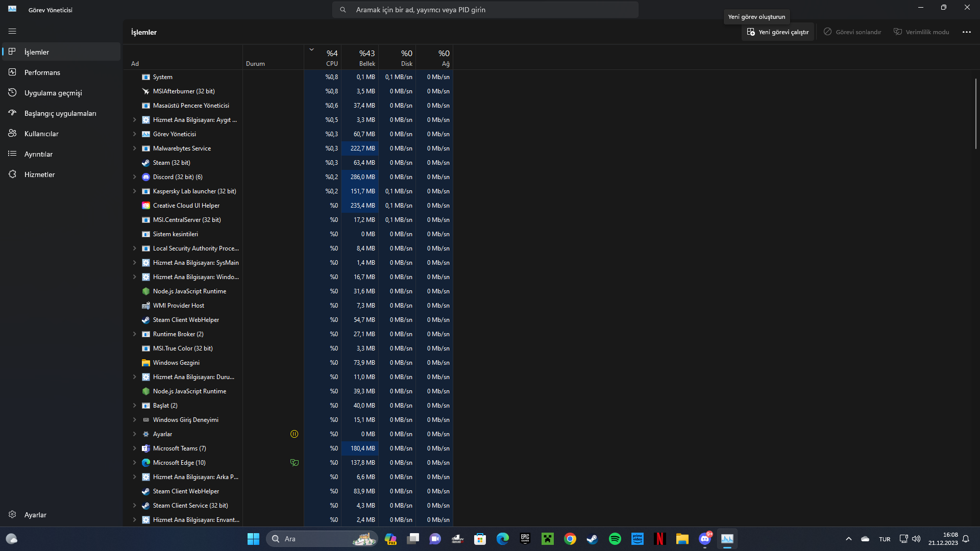Open Başlangıç uygulamaları startup icon
This screenshot has height=551, width=980.
[12, 113]
